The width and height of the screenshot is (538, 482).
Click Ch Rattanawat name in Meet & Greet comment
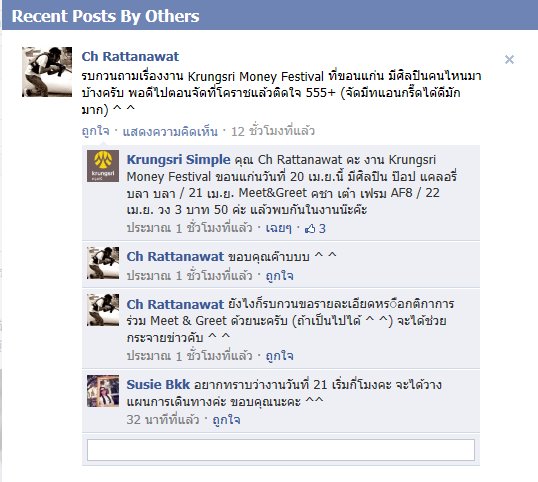tap(175, 304)
